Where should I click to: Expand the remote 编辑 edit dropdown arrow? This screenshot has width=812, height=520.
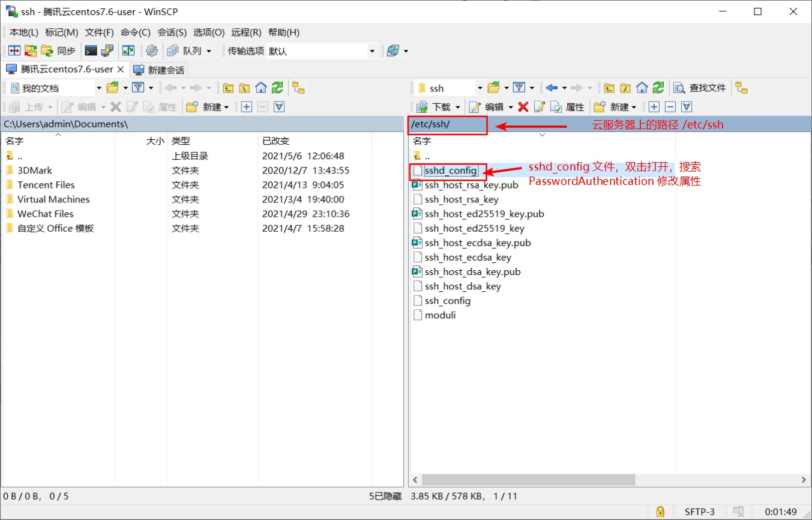pyautogui.click(x=511, y=107)
